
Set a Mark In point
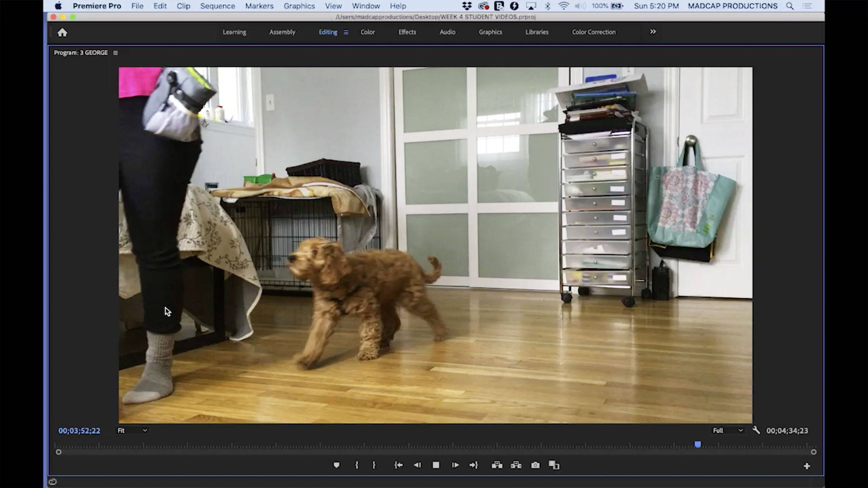click(357, 465)
